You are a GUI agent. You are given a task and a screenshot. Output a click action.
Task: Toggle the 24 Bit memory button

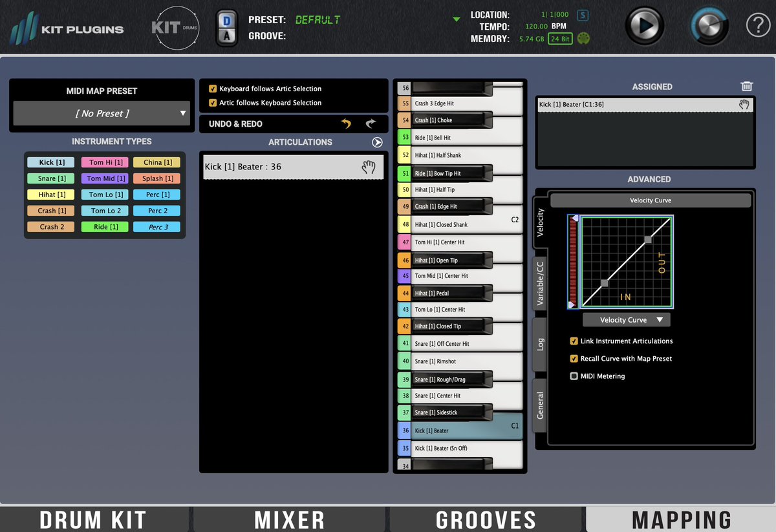pyautogui.click(x=560, y=39)
